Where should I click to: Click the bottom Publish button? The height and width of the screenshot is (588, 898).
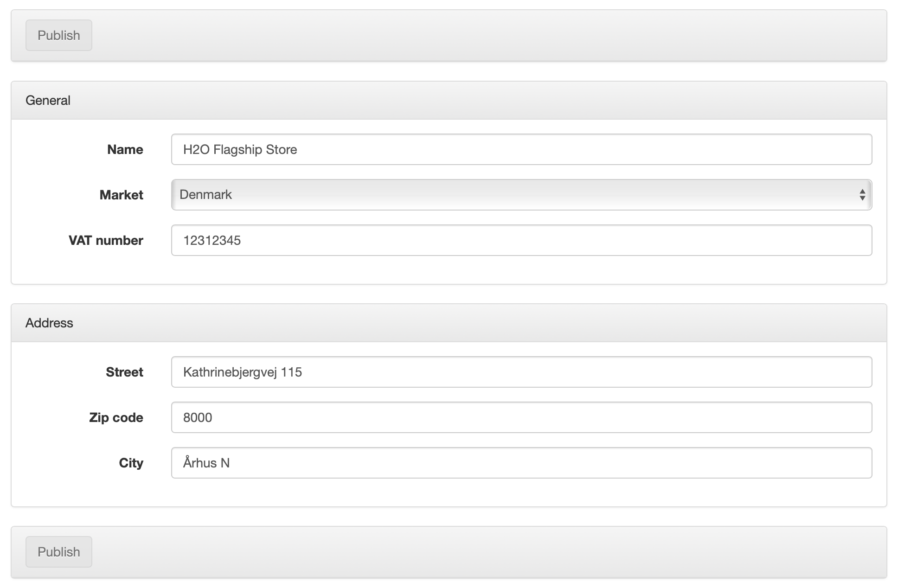[58, 552]
